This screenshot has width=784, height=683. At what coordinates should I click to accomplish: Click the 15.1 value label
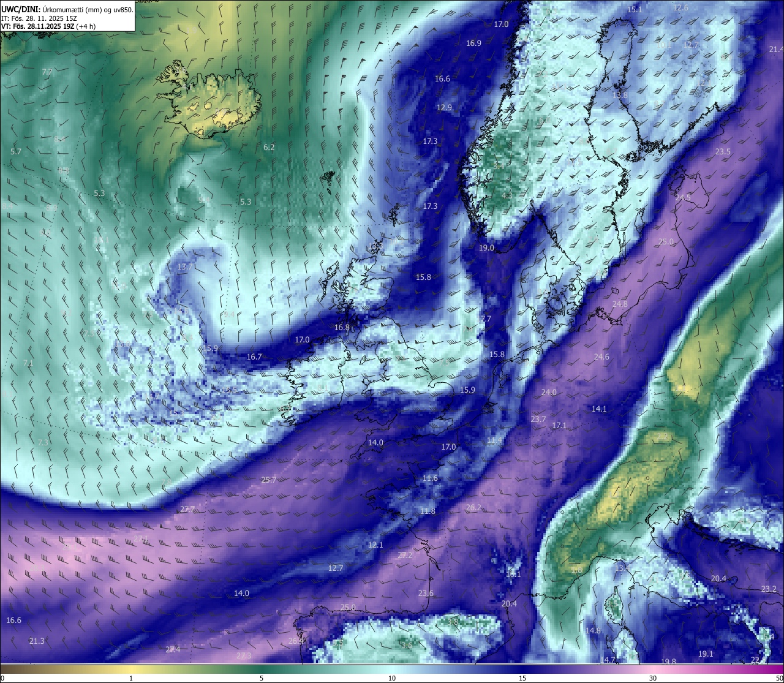635,9
